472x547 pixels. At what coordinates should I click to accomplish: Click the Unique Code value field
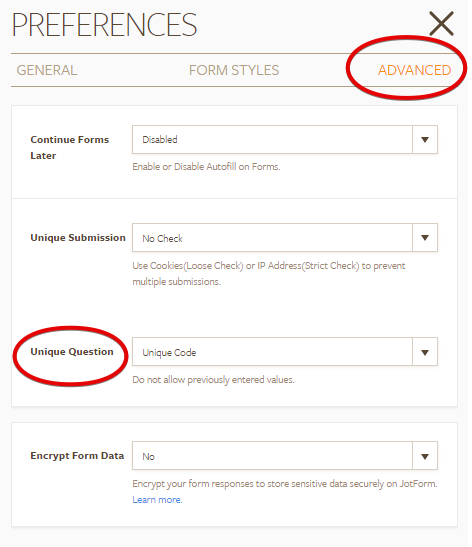[272, 352]
